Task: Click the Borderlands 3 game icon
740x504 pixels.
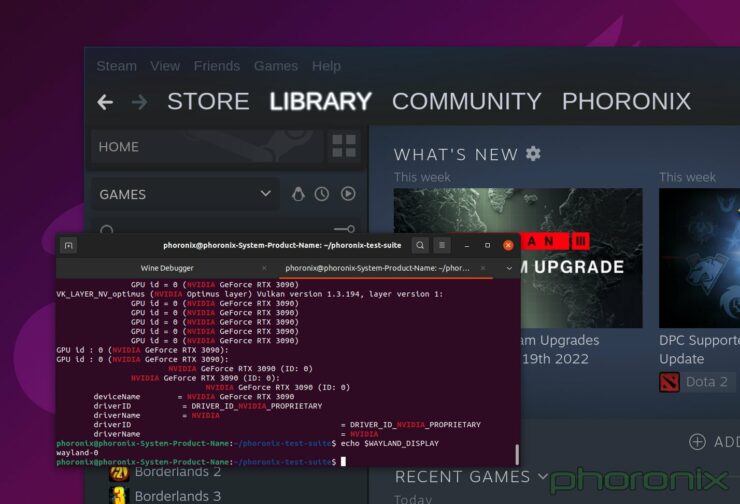Action: 119,496
